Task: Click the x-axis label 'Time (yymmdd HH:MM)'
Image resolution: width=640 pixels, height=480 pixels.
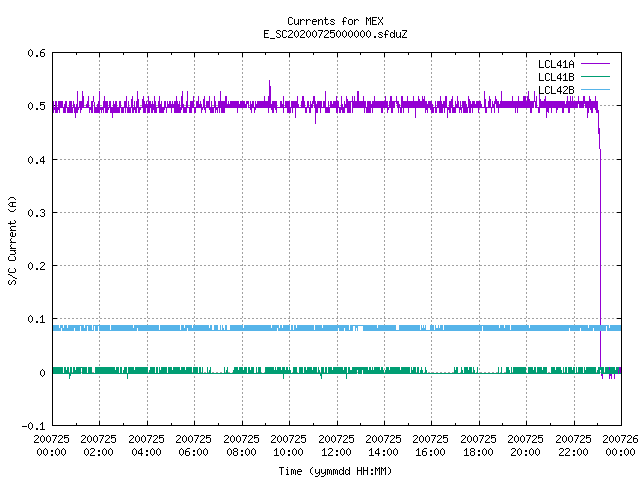Action: pos(335,471)
